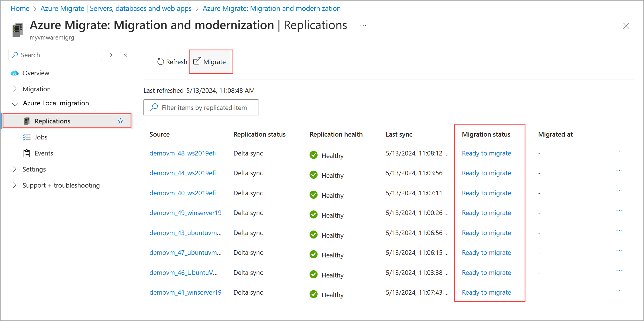
Task: Open the demovm_44_ws2019efi source details
Action: 183,173
